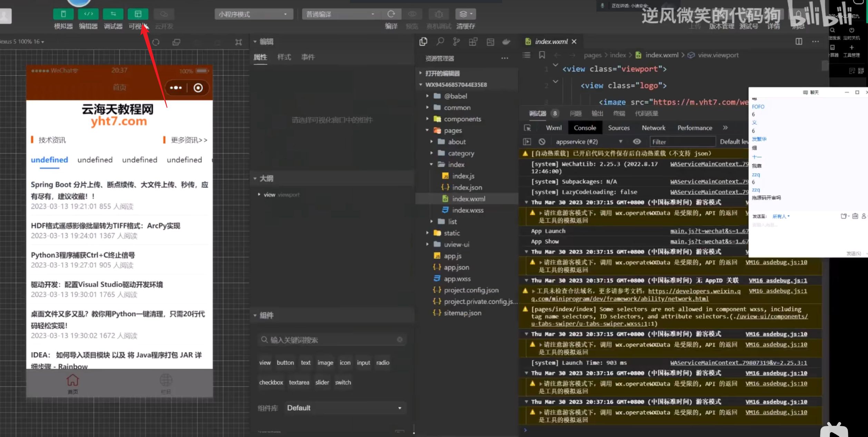Screen dimensions: 868x437
Task: Open the search icon in the explorer sidebar
Action: click(440, 42)
